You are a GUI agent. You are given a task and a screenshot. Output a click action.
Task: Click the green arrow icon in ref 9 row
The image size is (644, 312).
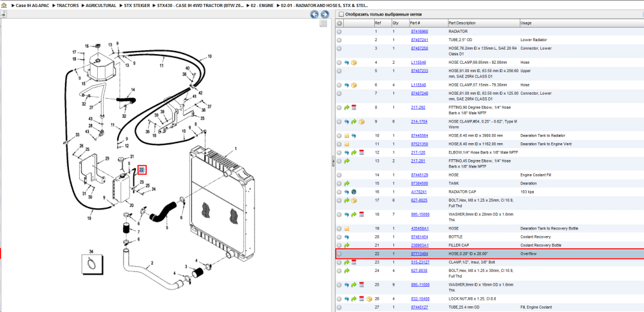354,122
